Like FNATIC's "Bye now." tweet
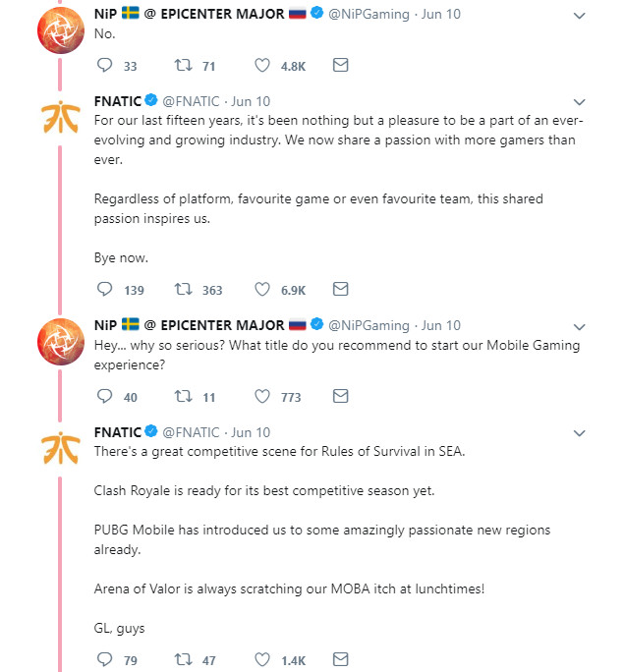 [x=262, y=290]
